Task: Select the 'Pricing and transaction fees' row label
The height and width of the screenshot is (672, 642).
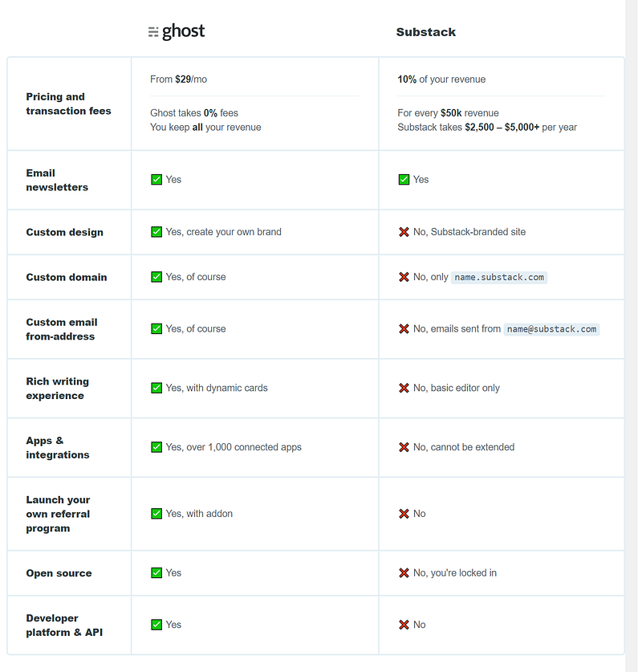Action: 68,104
